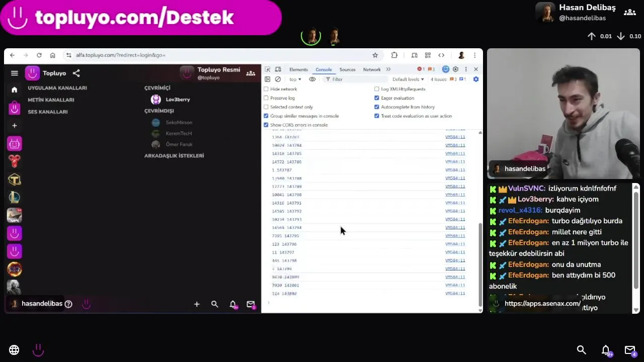Screen dimensions: 644x362
Task: Click the red error count badge in DevTools
Action: pyautogui.click(x=421, y=69)
